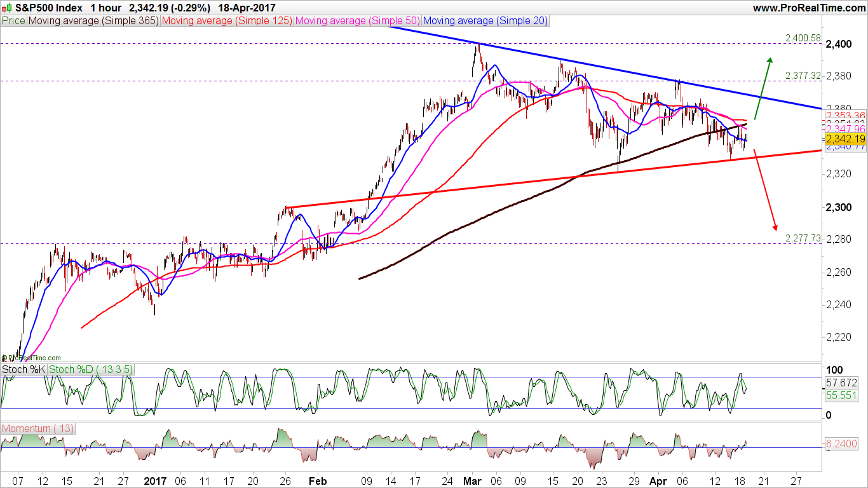868x488 pixels.
Task: Click the 2,260 price axis label
Action: pyautogui.click(x=839, y=272)
